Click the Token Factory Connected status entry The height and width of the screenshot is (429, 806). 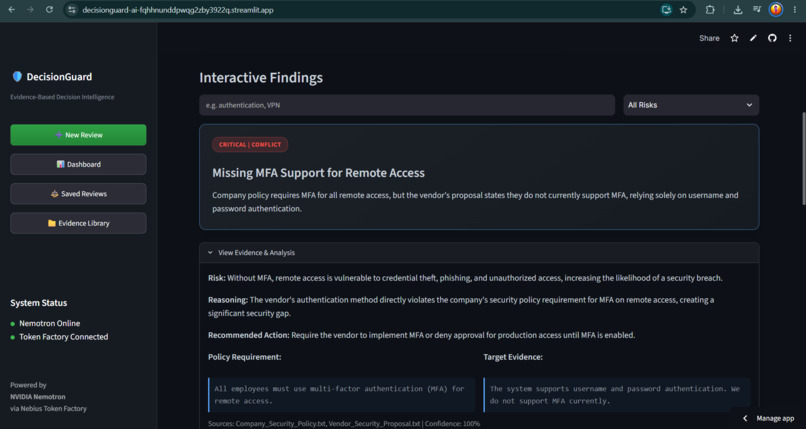tap(59, 337)
